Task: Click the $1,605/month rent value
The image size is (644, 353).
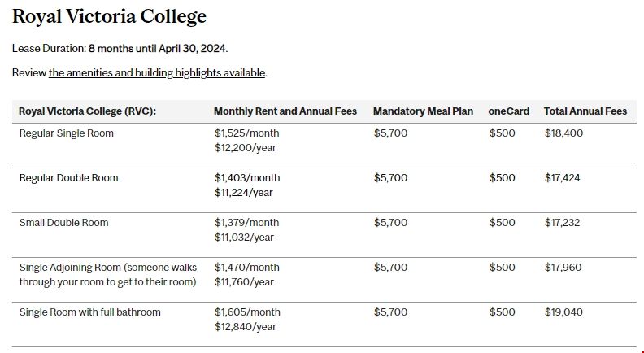Action: pyautogui.click(x=247, y=312)
